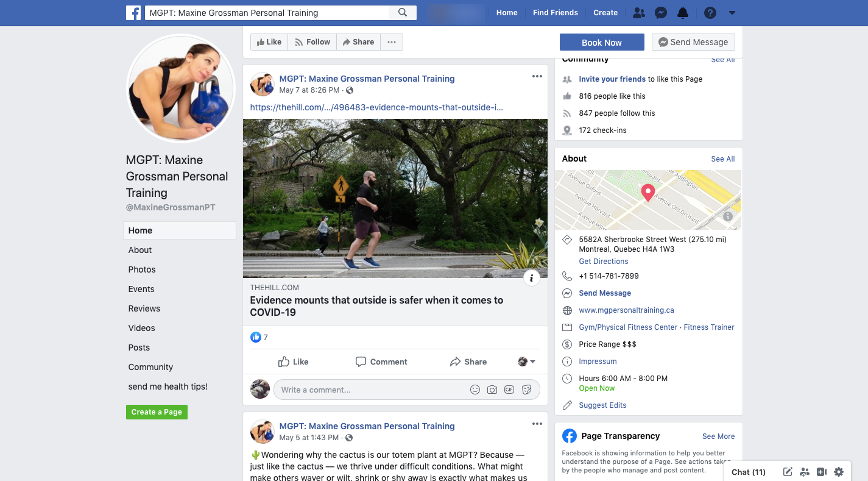Screen dimensions: 868x481
Task: Open the Messenger icon in top bar
Action: coord(661,13)
